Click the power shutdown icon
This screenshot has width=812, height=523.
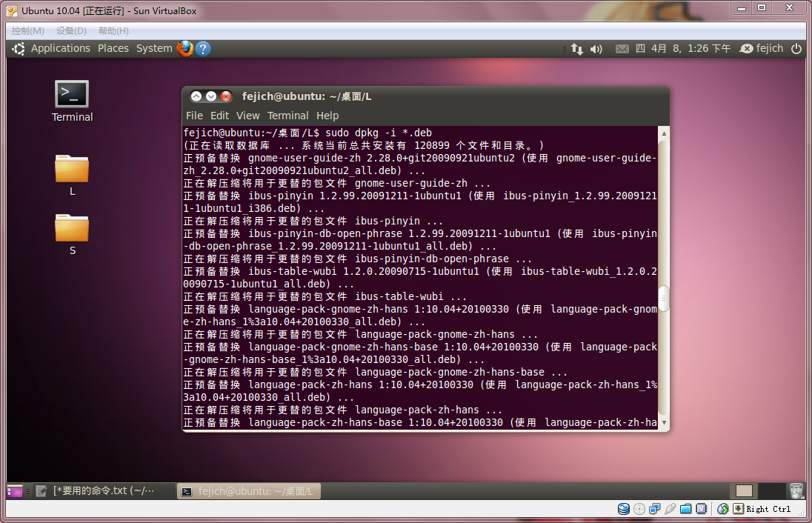[796, 49]
